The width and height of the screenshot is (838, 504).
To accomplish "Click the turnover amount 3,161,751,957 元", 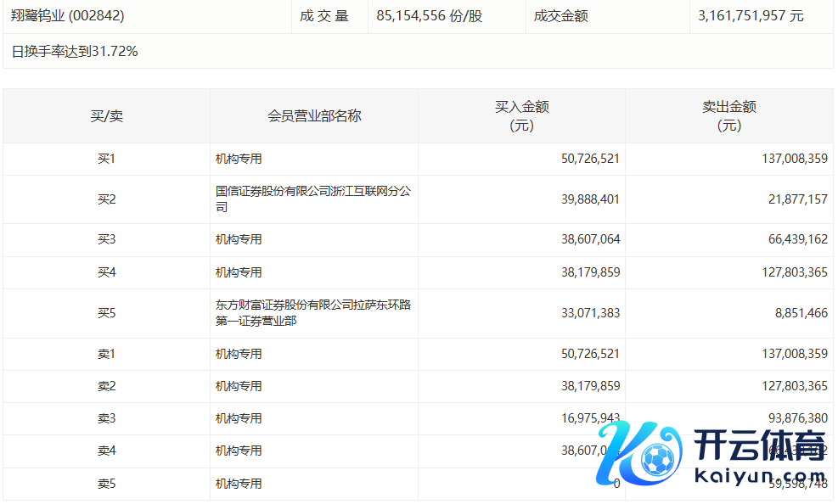I will [750, 16].
